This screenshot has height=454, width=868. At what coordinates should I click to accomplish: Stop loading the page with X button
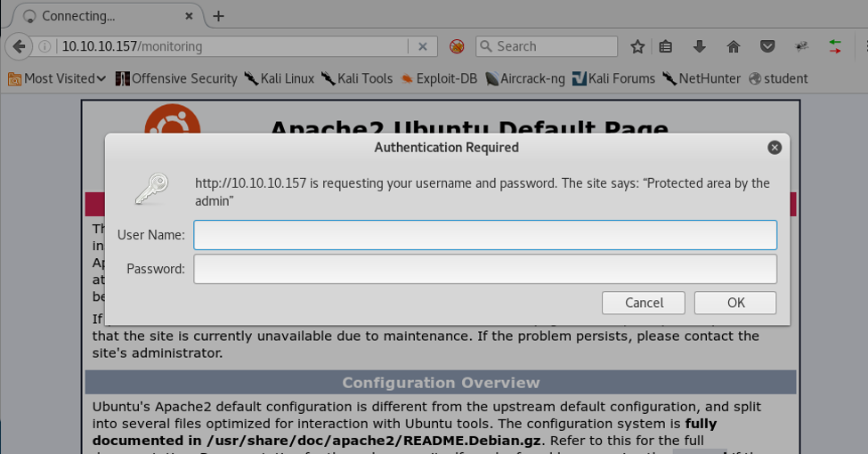click(423, 46)
